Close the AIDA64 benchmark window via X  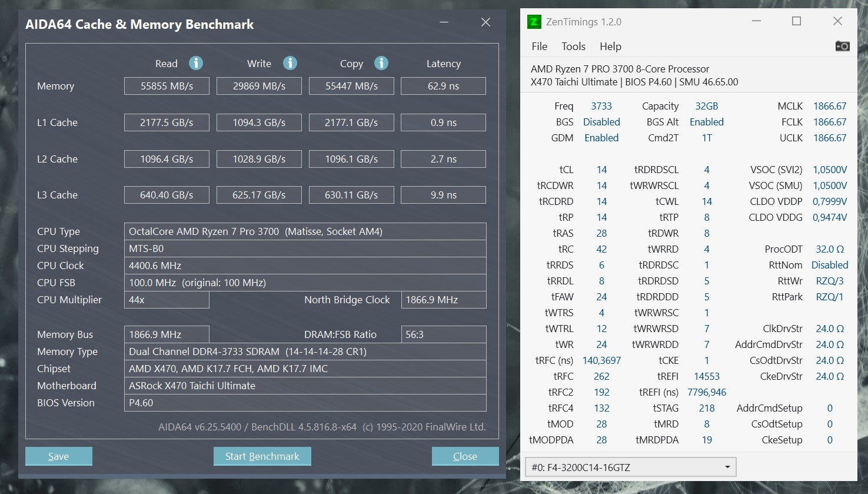pos(485,22)
